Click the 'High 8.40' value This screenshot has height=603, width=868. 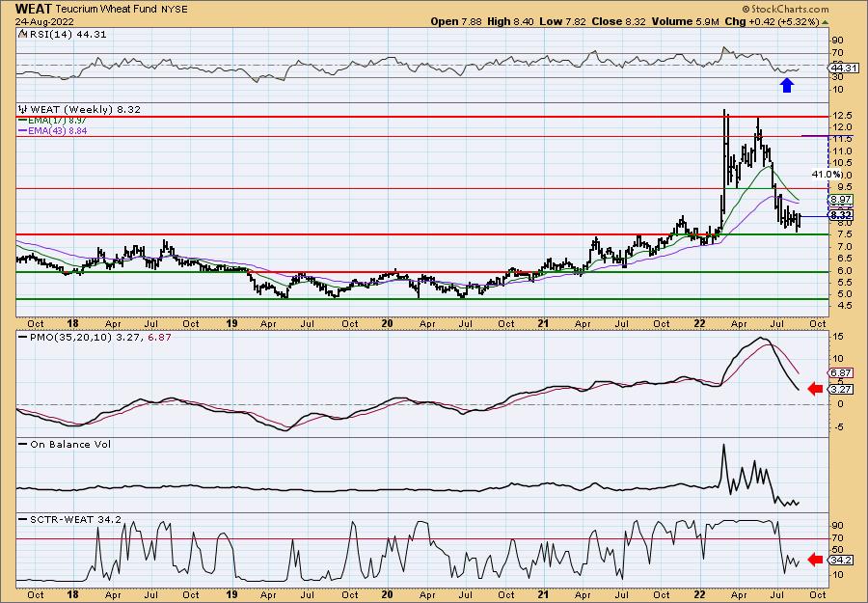[x=511, y=21]
